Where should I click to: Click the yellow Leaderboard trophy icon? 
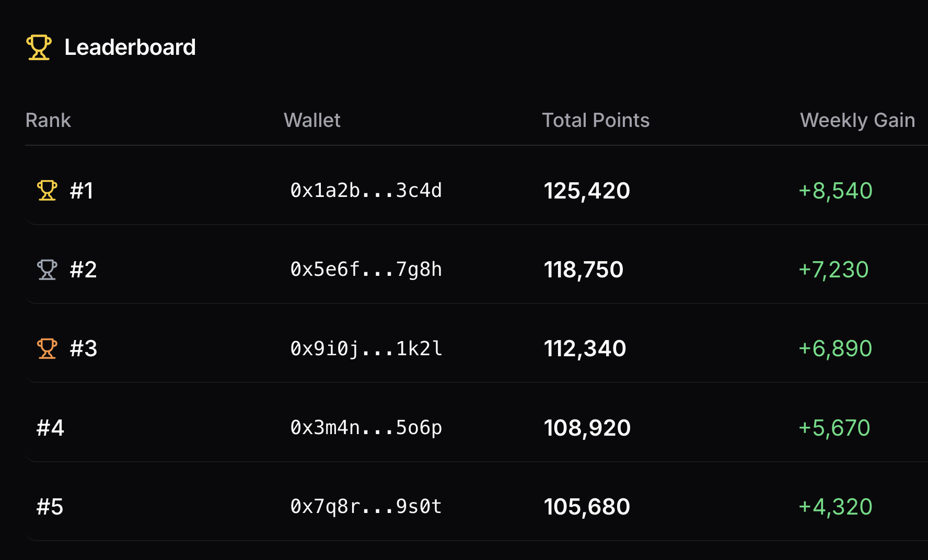tap(39, 48)
